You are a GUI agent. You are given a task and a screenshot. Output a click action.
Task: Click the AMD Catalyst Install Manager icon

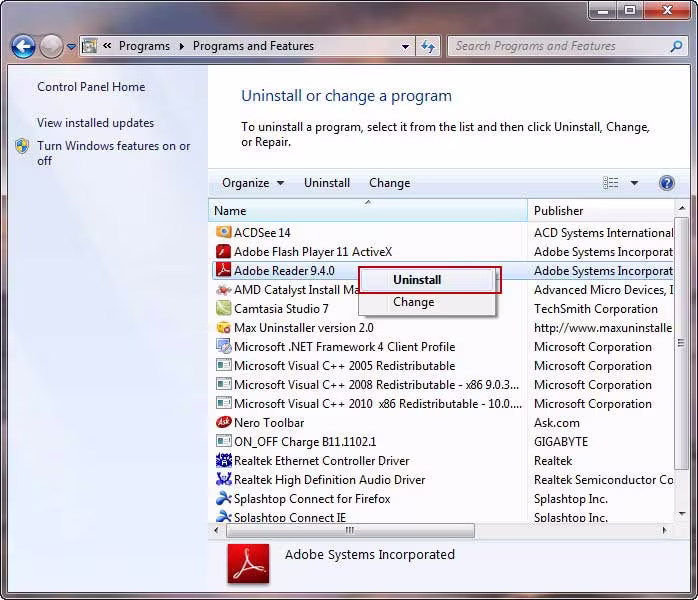223,290
